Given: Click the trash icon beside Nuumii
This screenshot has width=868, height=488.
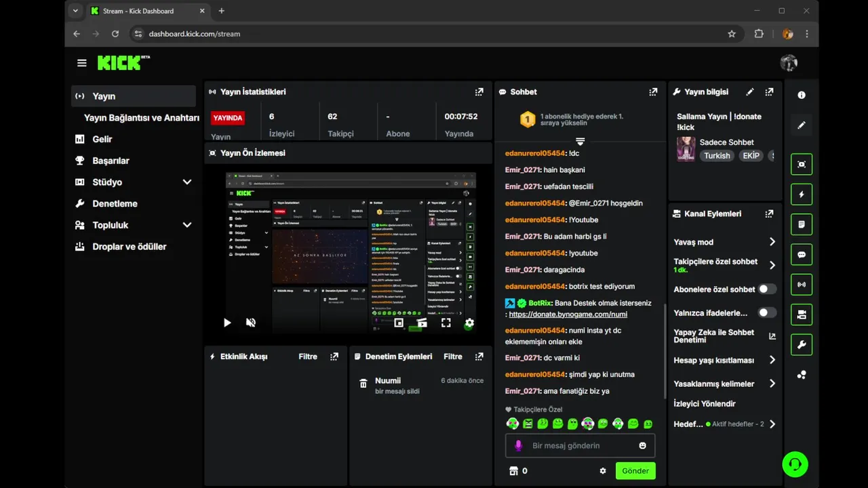Looking at the screenshot, I should point(363,384).
